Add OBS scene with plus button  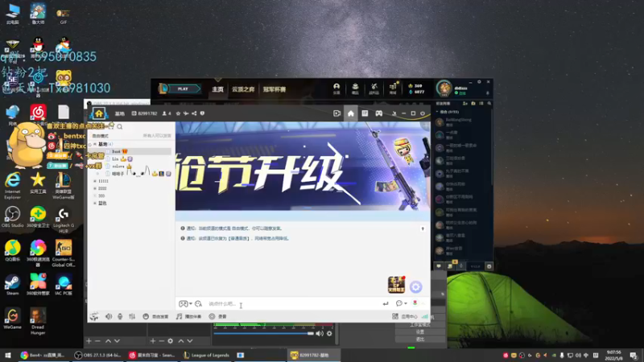(89, 341)
